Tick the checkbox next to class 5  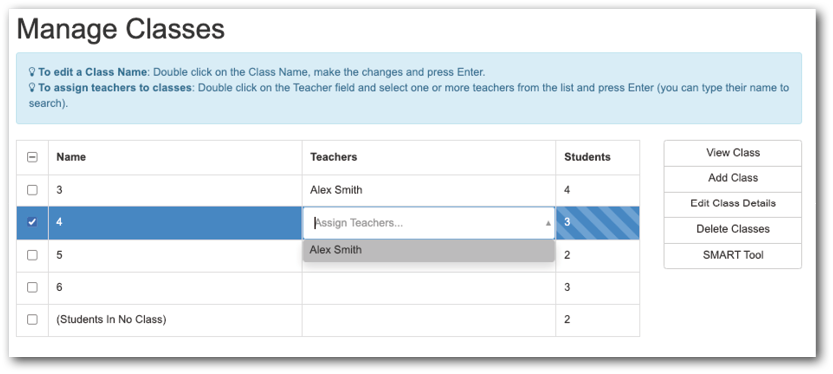pyautogui.click(x=32, y=255)
